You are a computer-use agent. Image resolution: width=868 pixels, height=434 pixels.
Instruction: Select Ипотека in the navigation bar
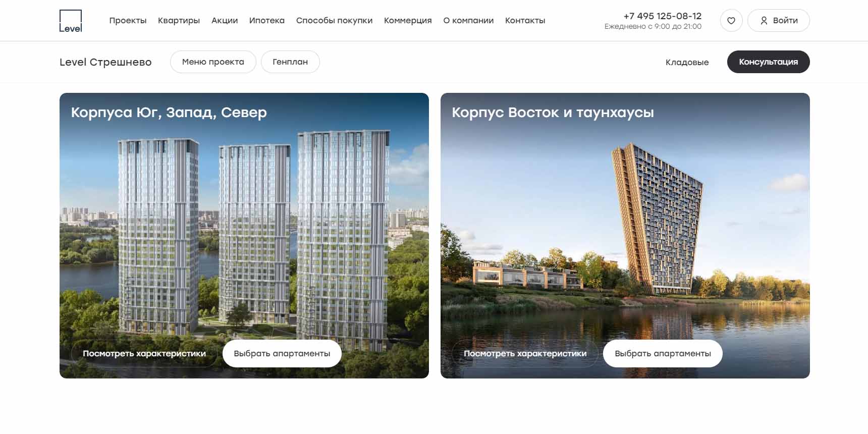(x=267, y=21)
